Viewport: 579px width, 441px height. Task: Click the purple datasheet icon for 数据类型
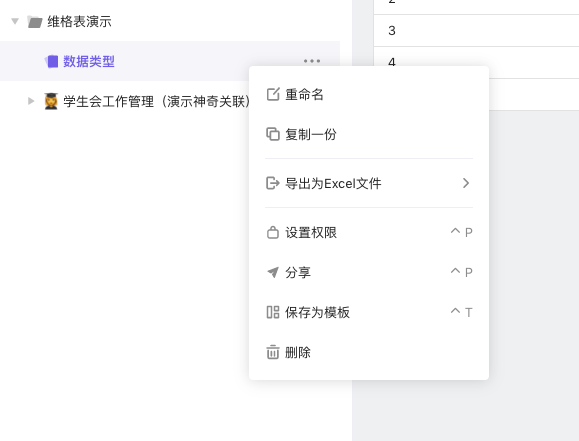pyautogui.click(x=52, y=61)
